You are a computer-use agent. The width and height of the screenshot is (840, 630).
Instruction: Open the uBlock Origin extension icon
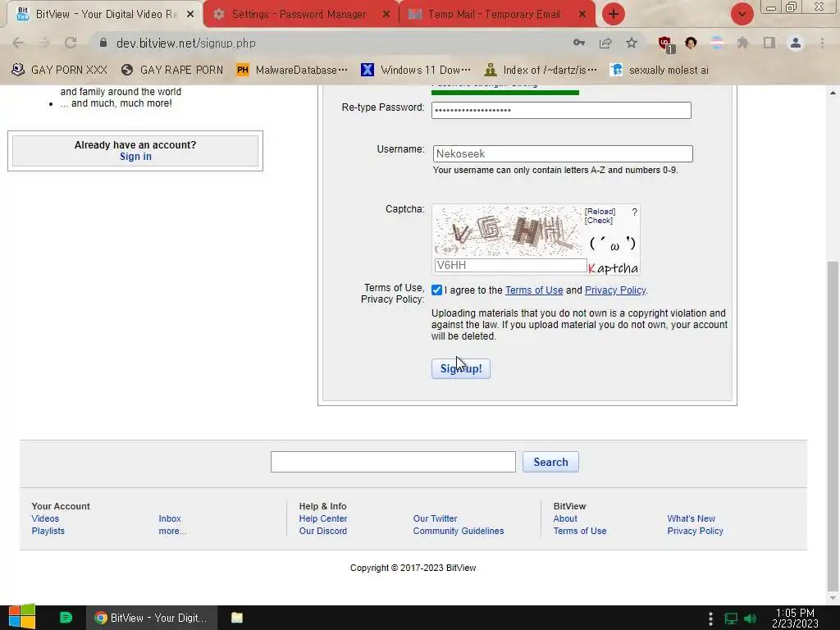[x=665, y=44]
